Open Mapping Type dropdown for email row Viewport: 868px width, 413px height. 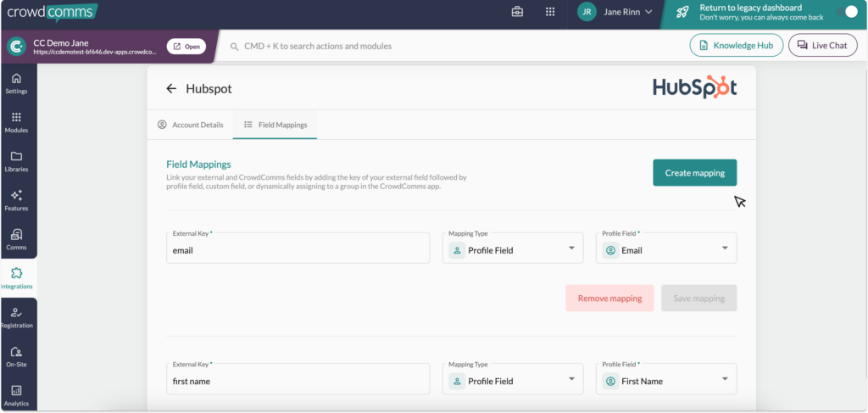click(x=513, y=248)
